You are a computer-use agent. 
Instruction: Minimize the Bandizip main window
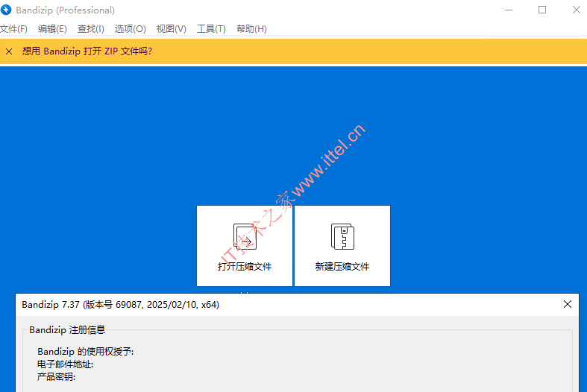point(509,10)
